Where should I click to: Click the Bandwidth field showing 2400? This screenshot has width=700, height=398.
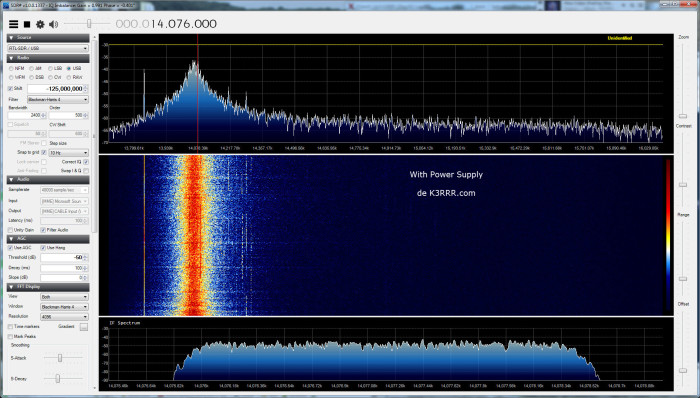pyautogui.click(x=27, y=116)
